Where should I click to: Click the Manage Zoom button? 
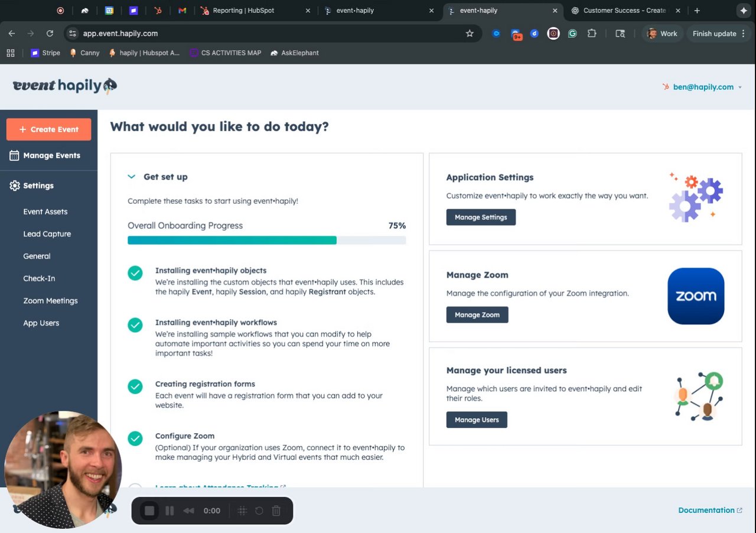[x=477, y=315]
